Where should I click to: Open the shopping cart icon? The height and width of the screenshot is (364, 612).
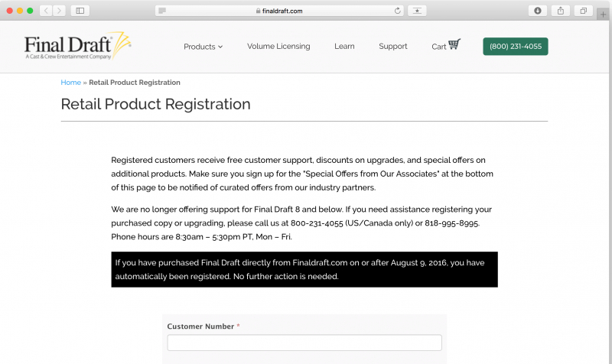[x=454, y=45]
